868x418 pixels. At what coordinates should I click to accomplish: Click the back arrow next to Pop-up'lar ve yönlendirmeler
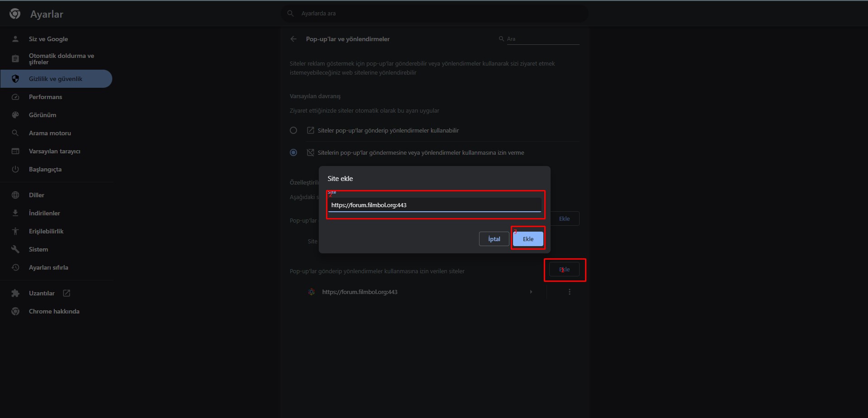pos(293,39)
